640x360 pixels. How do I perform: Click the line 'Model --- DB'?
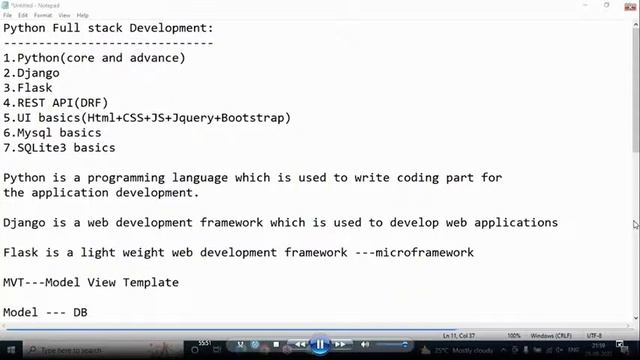(x=45, y=313)
